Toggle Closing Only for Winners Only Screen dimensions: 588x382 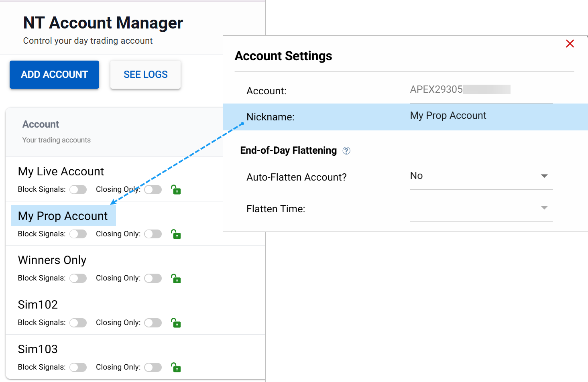tap(153, 278)
